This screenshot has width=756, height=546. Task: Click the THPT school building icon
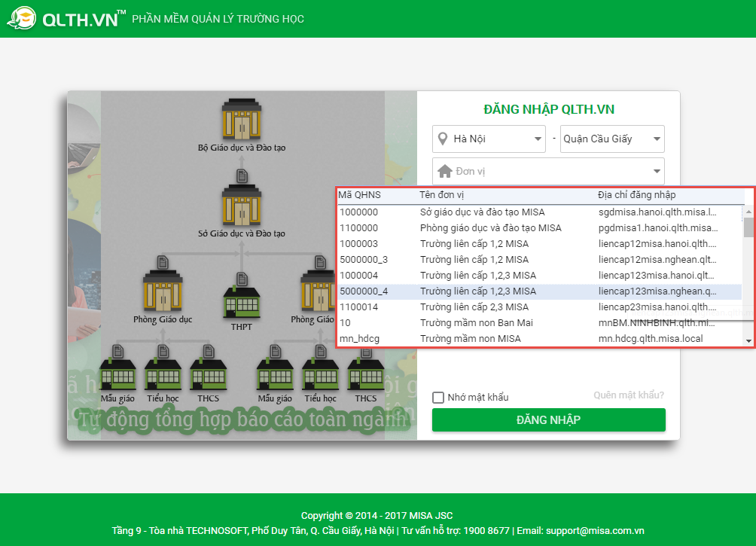[x=242, y=302]
